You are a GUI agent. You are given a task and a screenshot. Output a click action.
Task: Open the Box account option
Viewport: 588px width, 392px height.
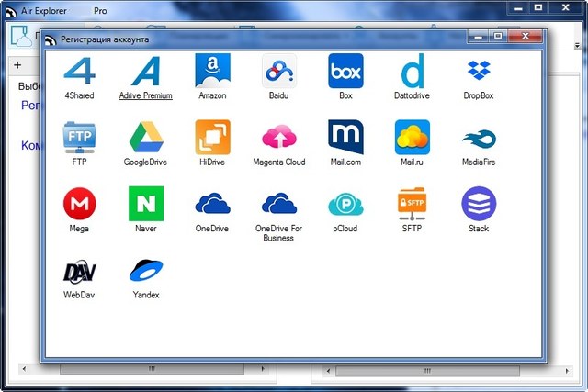coord(345,71)
